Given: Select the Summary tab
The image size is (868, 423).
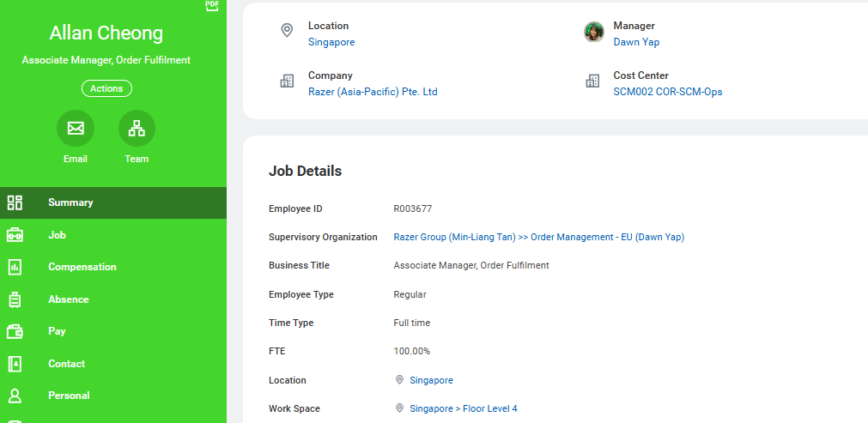Looking at the screenshot, I should tap(113, 202).
